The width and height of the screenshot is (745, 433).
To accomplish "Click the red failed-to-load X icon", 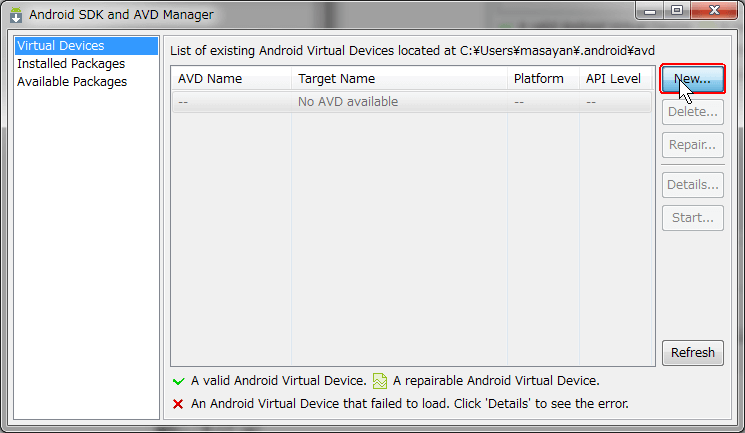I will click(x=178, y=404).
